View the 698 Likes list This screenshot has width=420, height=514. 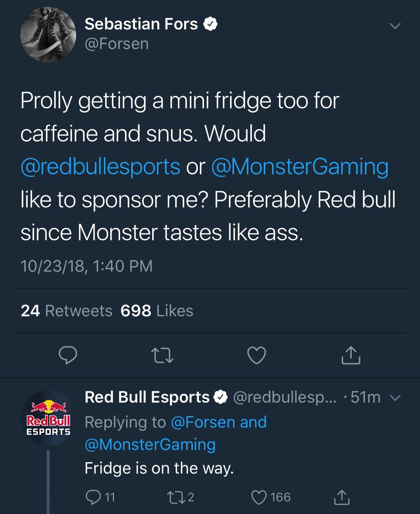[x=157, y=311]
